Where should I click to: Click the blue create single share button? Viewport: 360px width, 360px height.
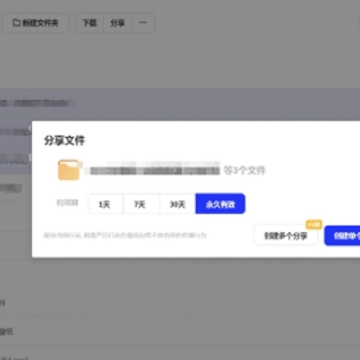coord(342,236)
